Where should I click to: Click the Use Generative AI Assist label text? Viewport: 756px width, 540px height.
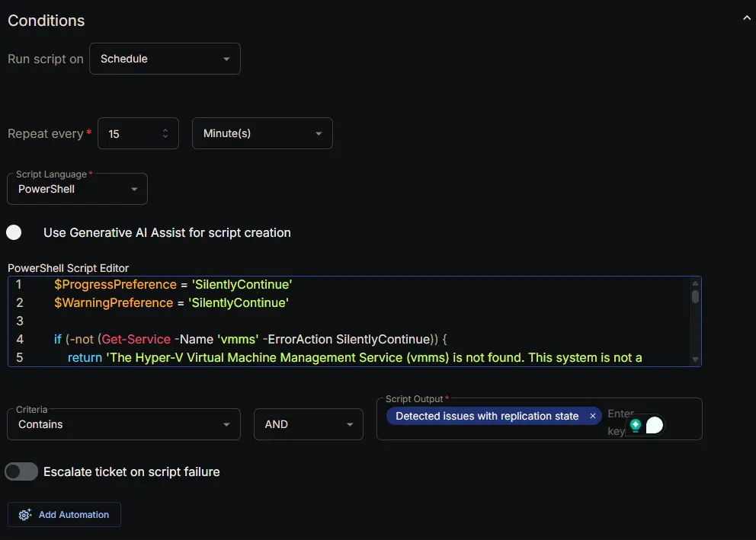coord(168,232)
